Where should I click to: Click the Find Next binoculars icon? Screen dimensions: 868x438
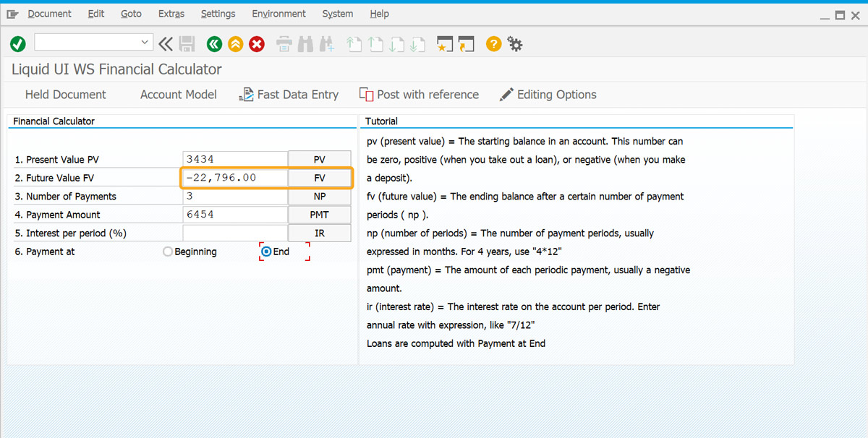(x=326, y=44)
